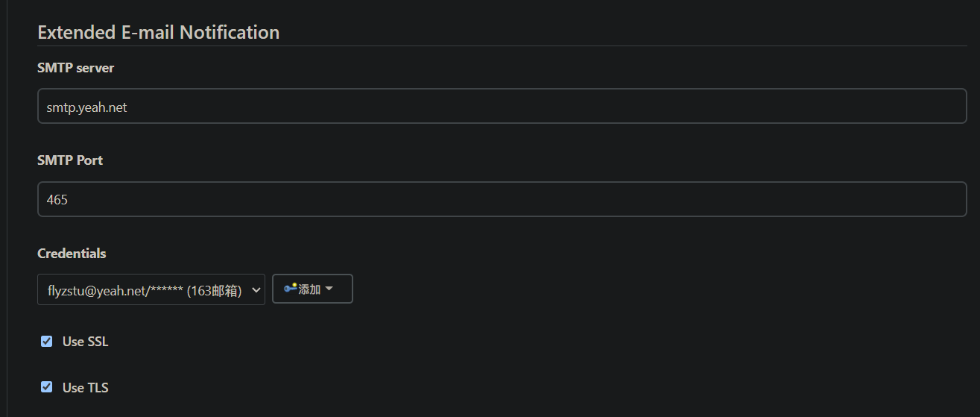Click the Credentials label

(x=72, y=254)
